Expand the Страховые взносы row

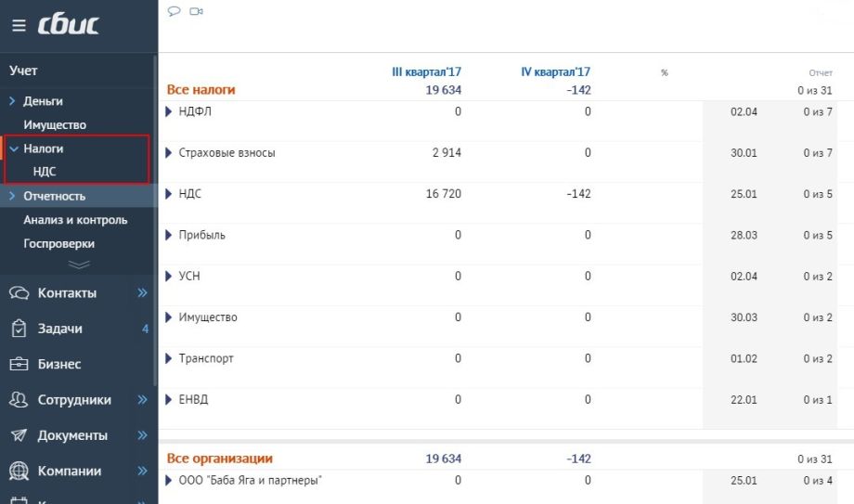(x=169, y=153)
